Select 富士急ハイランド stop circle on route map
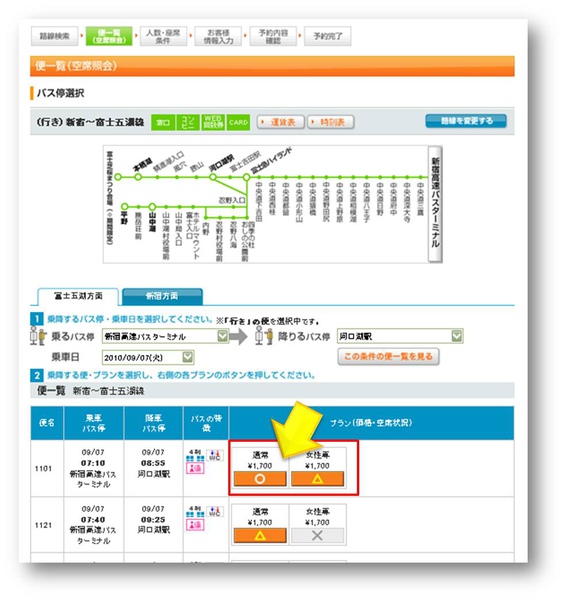The height and width of the screenshot is (600, 565). [246, 177]
